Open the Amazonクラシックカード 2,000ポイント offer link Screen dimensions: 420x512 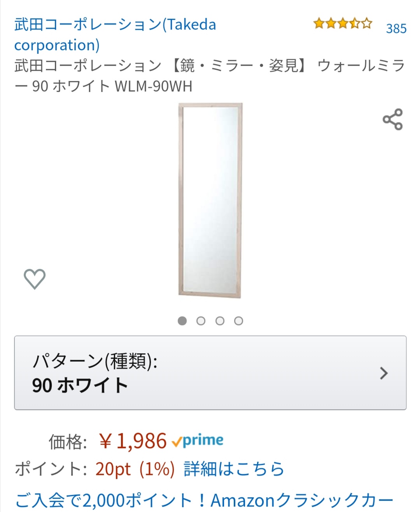204,500
